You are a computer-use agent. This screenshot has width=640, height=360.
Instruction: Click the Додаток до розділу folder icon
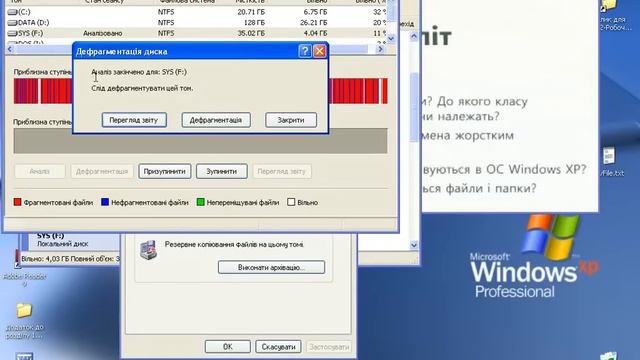(x=24, y=311)
